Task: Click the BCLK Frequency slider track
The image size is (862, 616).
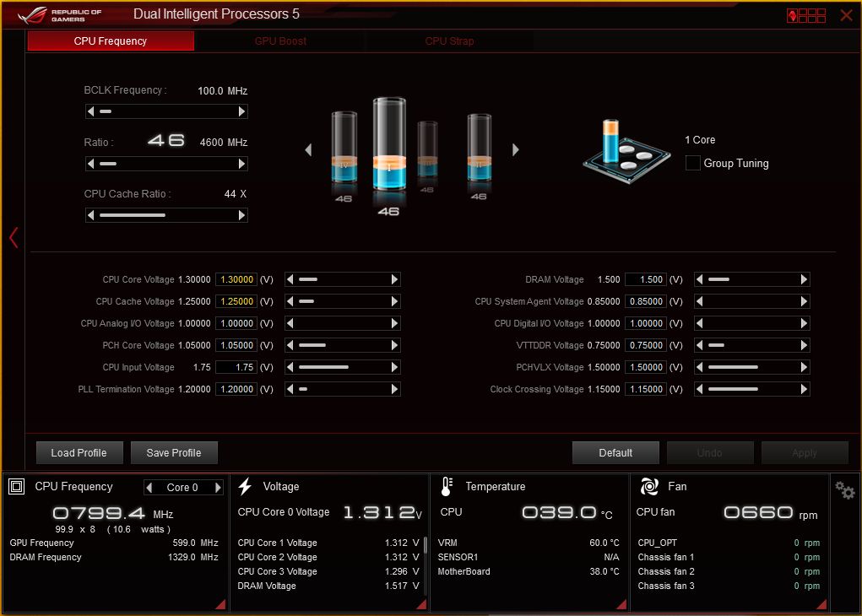Action: click(x=166, y=111)
